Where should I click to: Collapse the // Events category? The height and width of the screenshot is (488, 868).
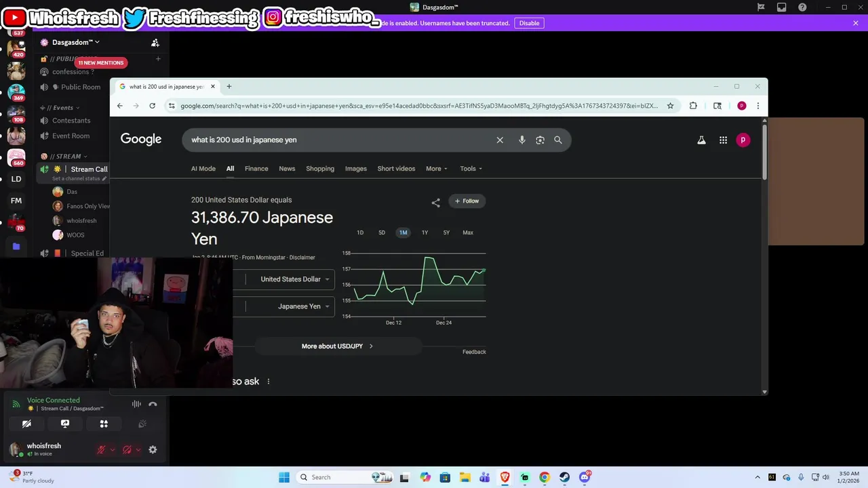coord(60,108)
